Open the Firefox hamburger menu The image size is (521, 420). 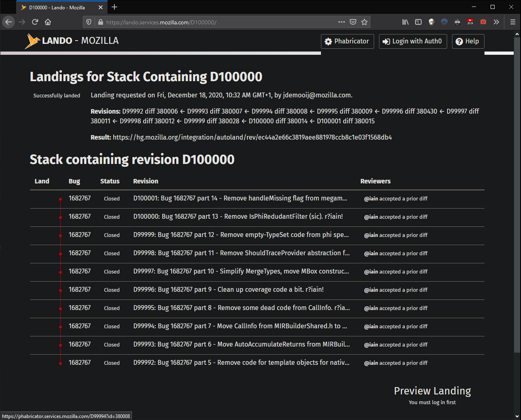click(x=512, y=22)
